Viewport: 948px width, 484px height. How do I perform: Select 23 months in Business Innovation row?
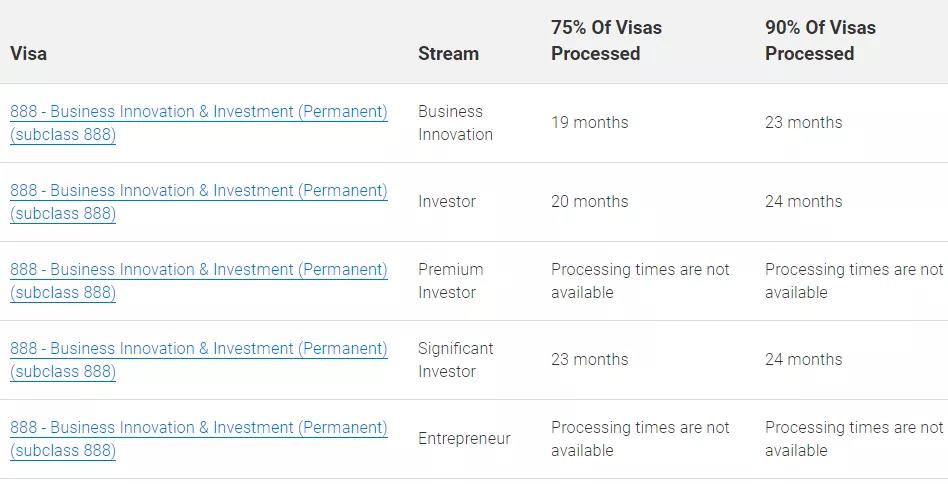tap(804, 123)
